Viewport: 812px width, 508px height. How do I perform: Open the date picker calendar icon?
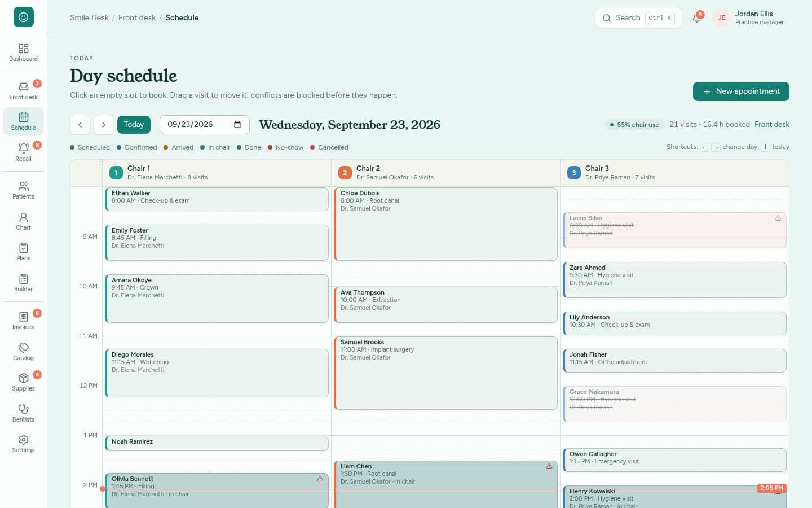click(237, 125)
